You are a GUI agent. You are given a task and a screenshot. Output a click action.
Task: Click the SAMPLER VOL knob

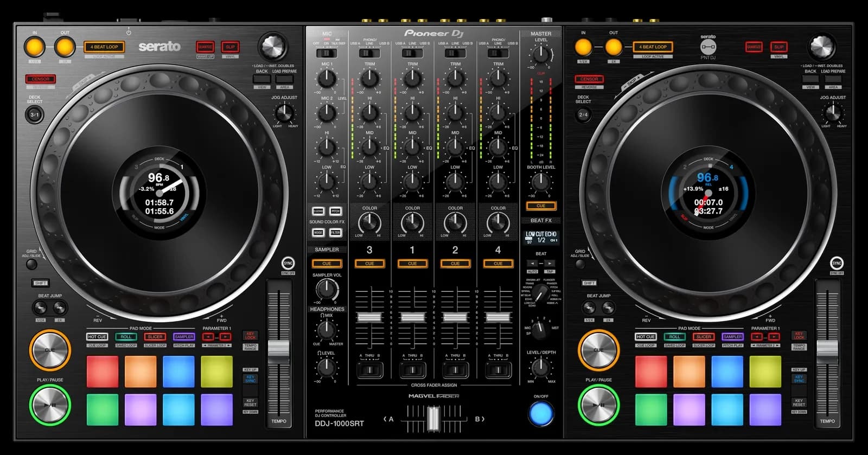[327, 289]
